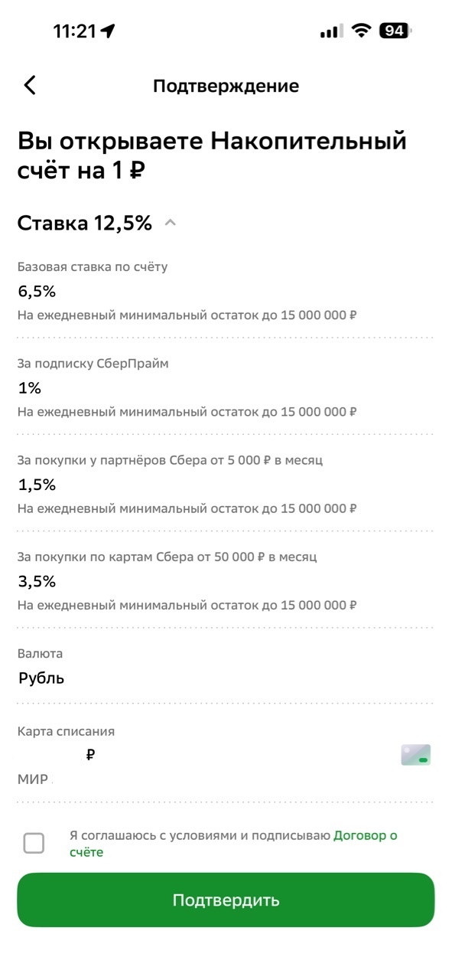The height and width of the screenshot is (980, 452).
Task: Tap the МИР card label
Action: pyautogui.click(x=33, y=779)
